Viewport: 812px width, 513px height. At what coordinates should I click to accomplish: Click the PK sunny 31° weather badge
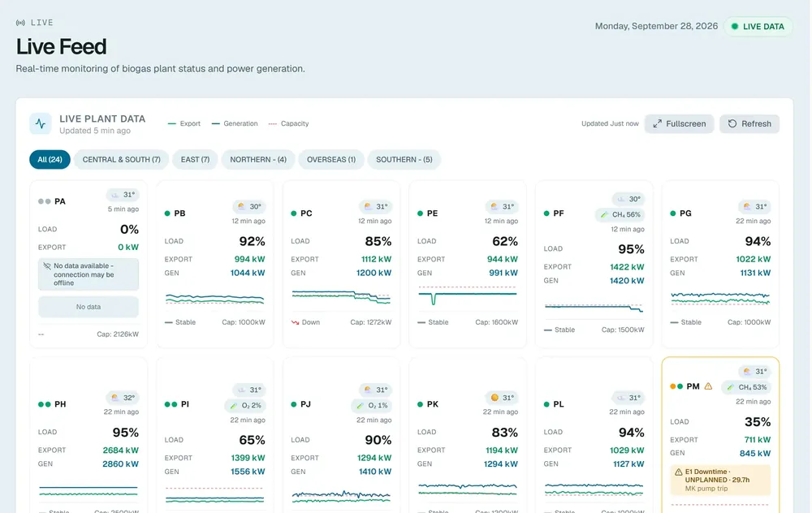pyautogui.click(x=502, y=398)
